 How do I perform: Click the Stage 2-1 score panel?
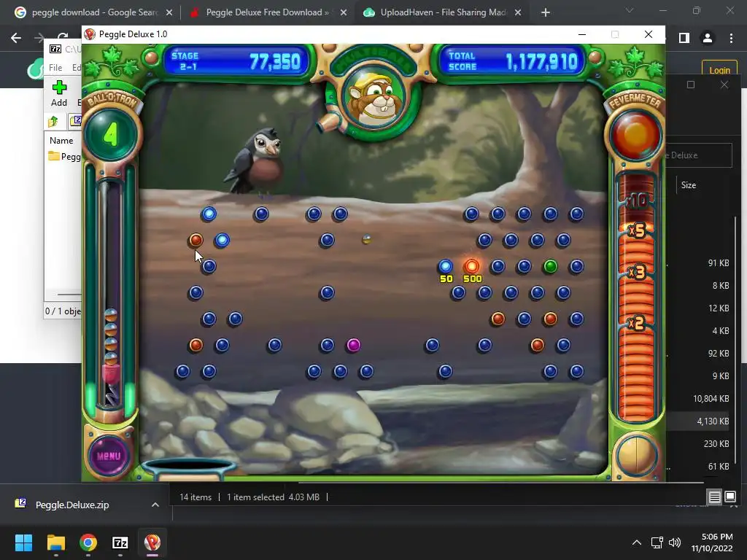click(236, 61)
